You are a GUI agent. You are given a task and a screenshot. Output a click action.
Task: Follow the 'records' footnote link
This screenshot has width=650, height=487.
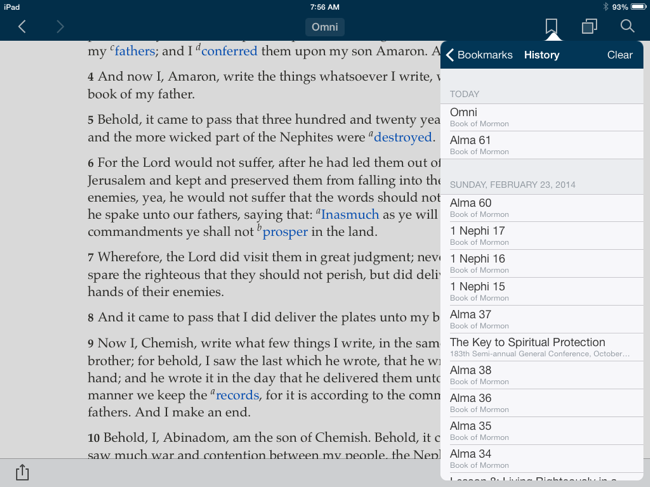point(237,395)
